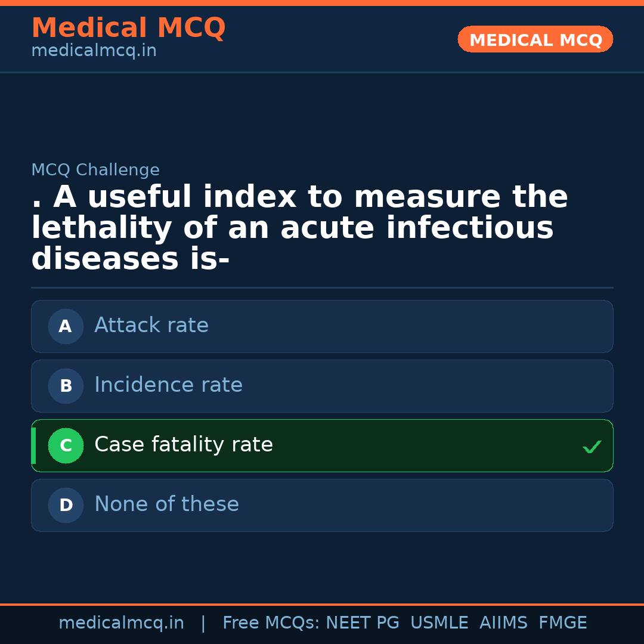
Task: Click the circular B option badge
Action: click(66, 386)
